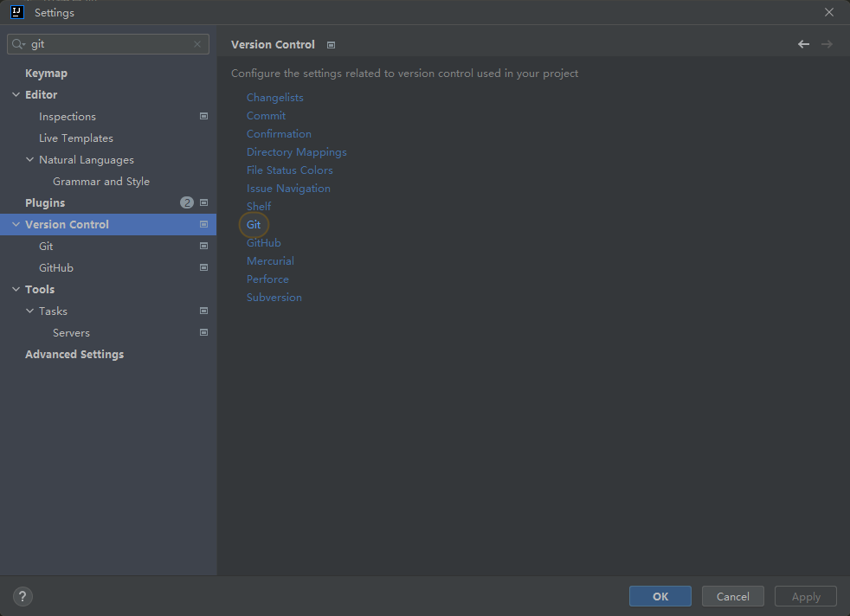Click project-level icon next to Inspections

[x=203, y=116]
